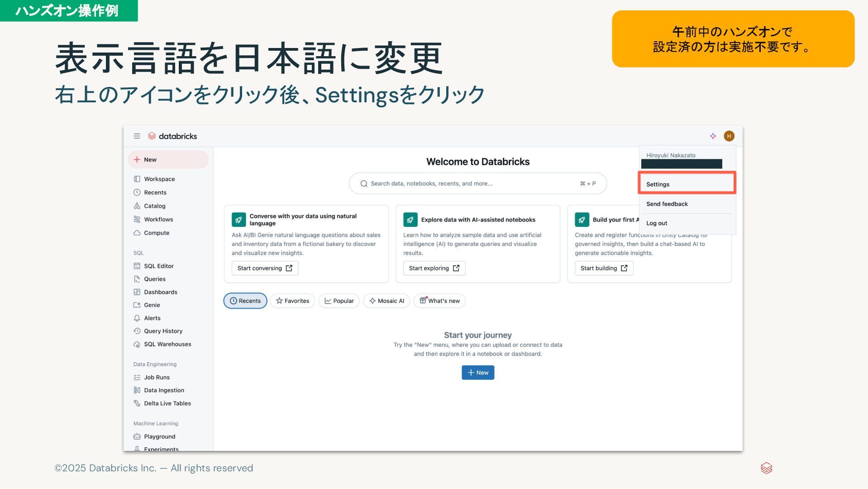
Task: Click the Databricks logo
Action: (172, 136)
